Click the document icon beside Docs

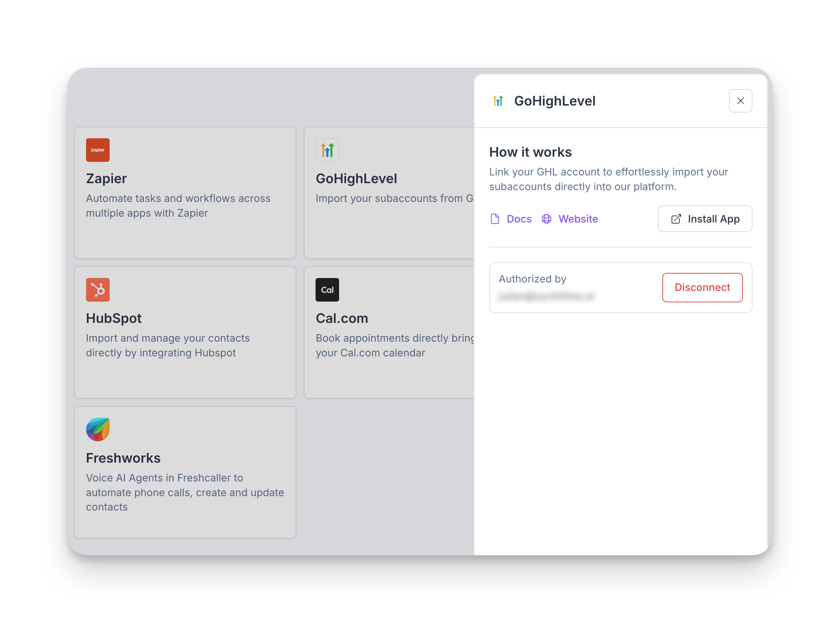point(495,219)
